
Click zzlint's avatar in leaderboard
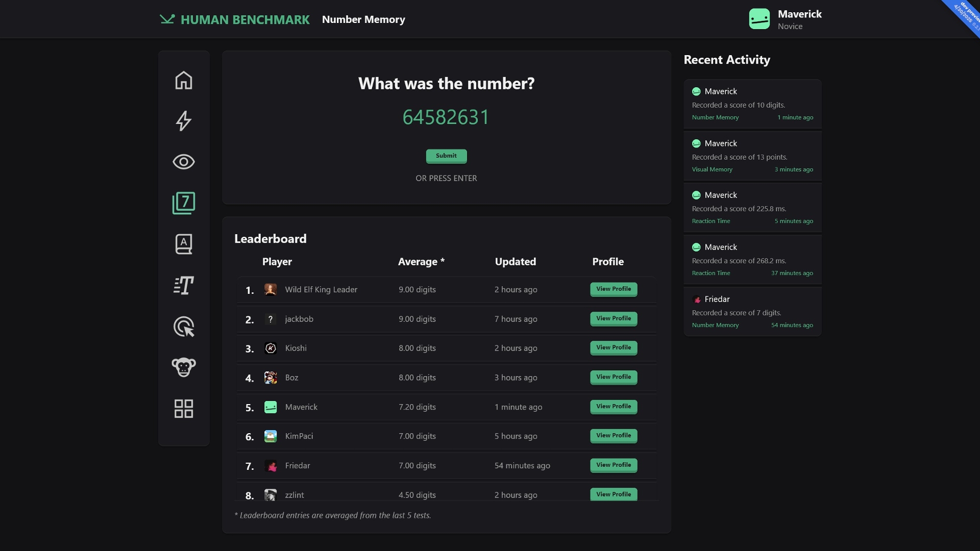coord(271,495)
